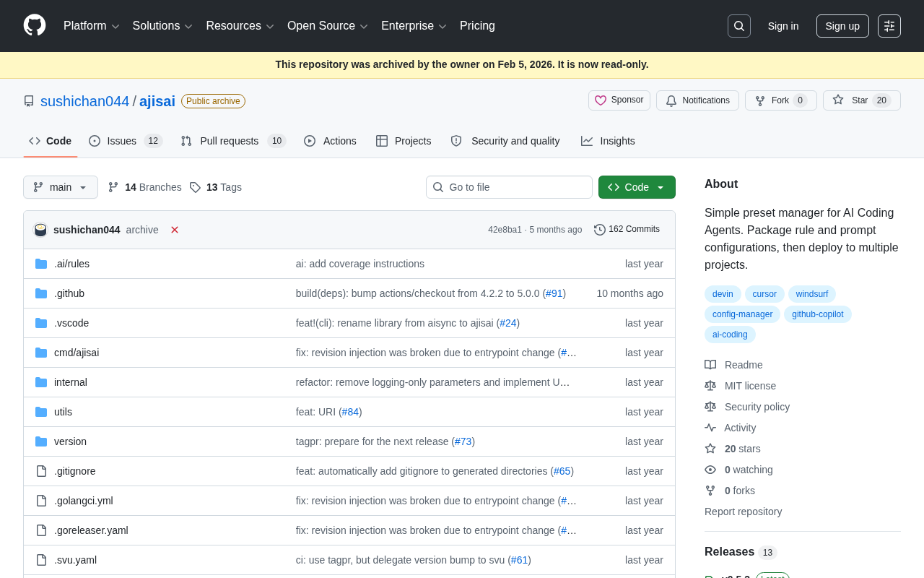Expand the Platform menu
This screenshot has height=578, width=924.
click(x=92, y=26)
